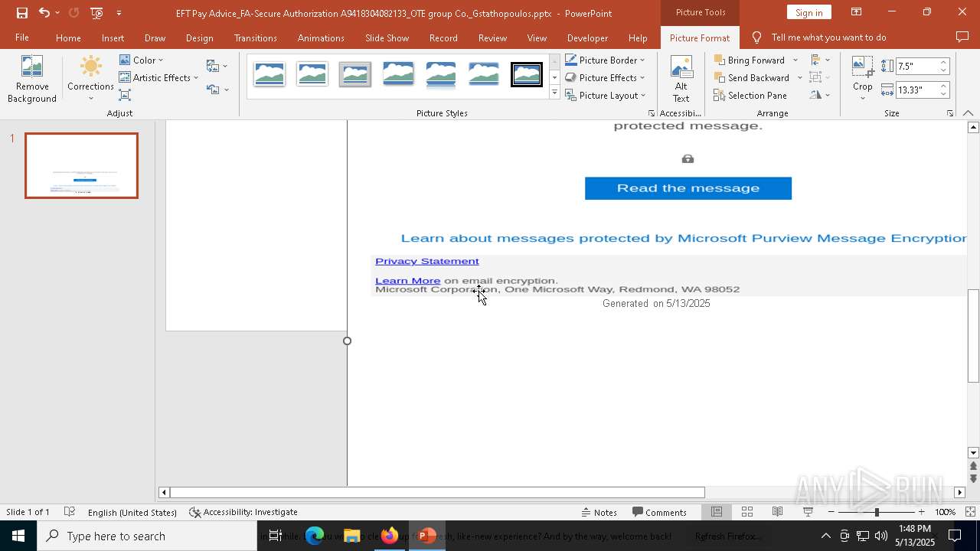The width and height of the screenshot is (980, 551).
Task: Click Remove Background tool
Action: 32,80
